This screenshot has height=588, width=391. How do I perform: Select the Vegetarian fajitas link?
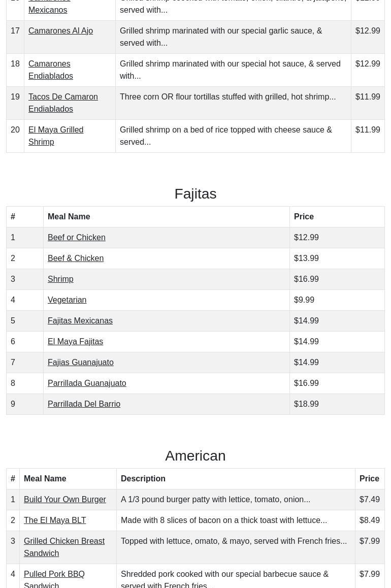tap(67, 300)
